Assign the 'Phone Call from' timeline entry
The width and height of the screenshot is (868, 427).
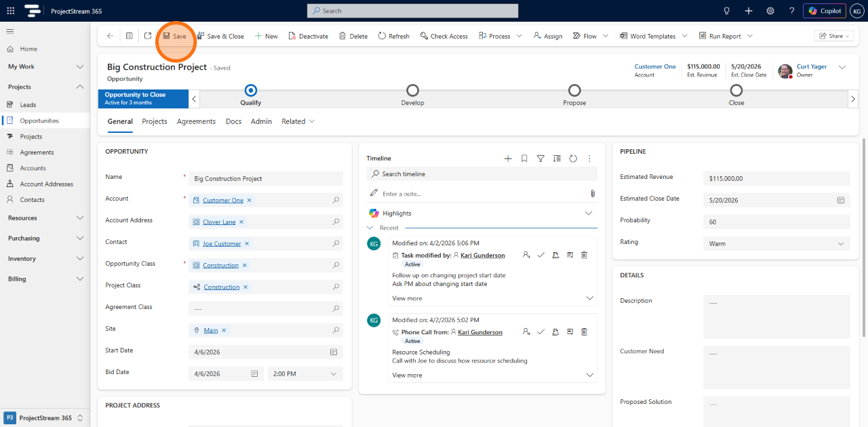[526, 332]
